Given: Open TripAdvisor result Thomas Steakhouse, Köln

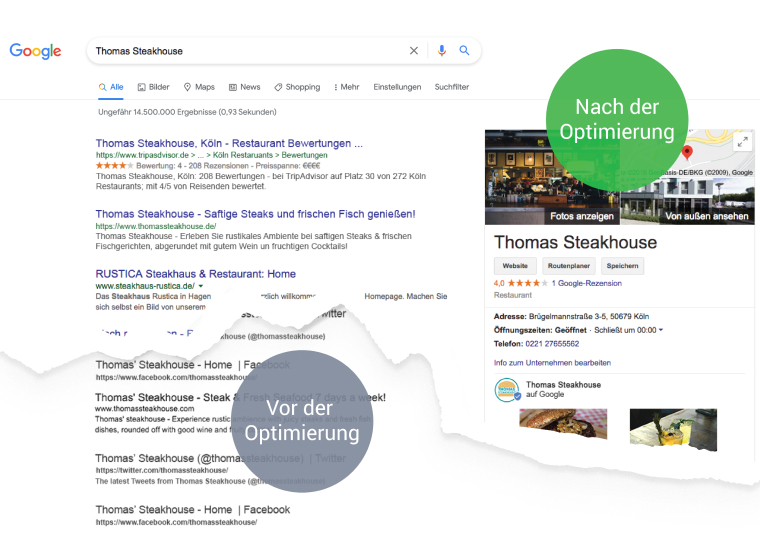Looking at the screenshot, I should (x=229, y=143).
